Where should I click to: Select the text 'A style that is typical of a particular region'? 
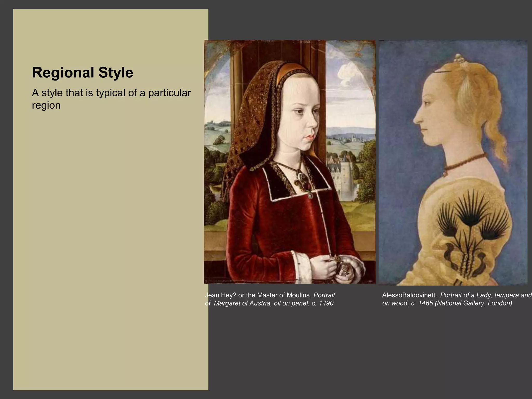(x=111, y=99)
